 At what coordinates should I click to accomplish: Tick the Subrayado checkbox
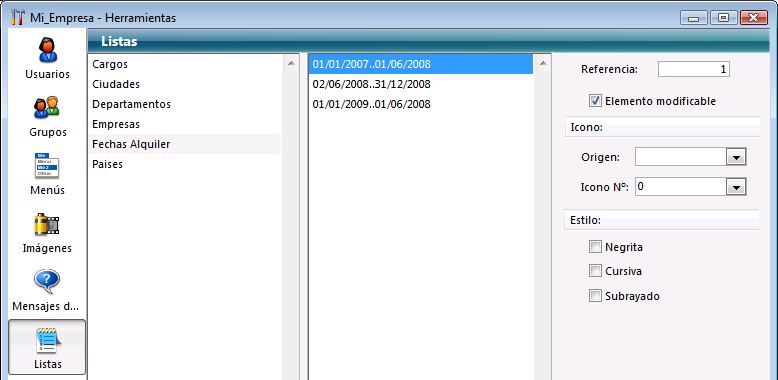595,296
